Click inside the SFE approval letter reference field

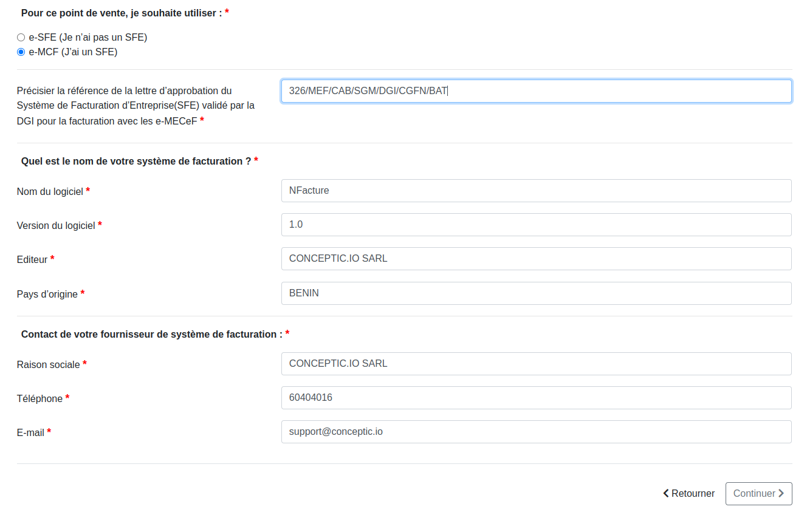click(x=535, y=90)
